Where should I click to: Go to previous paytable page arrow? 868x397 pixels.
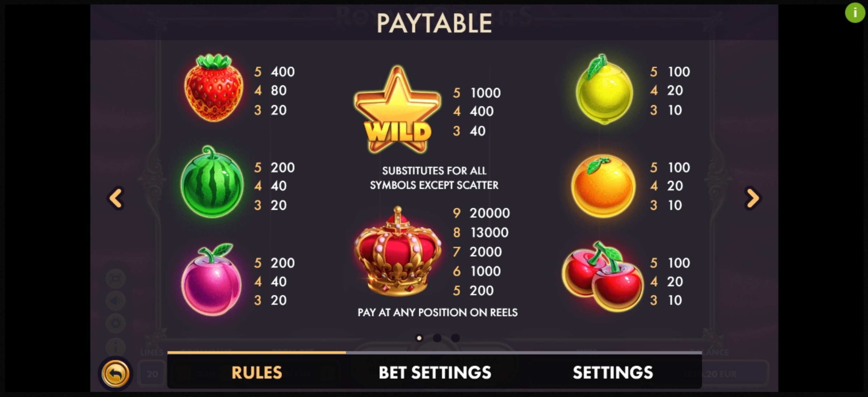coord(116,198)
